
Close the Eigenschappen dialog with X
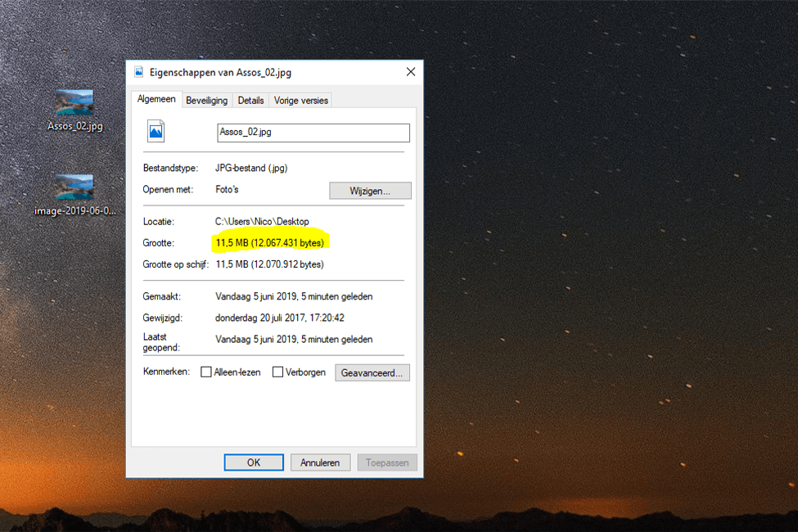tap(411, 72)
